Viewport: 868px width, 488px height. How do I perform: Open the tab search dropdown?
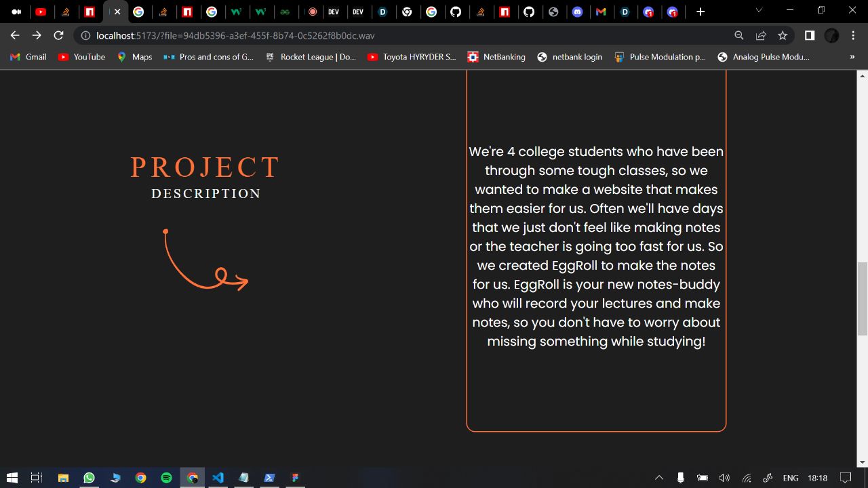coord(759,11)
